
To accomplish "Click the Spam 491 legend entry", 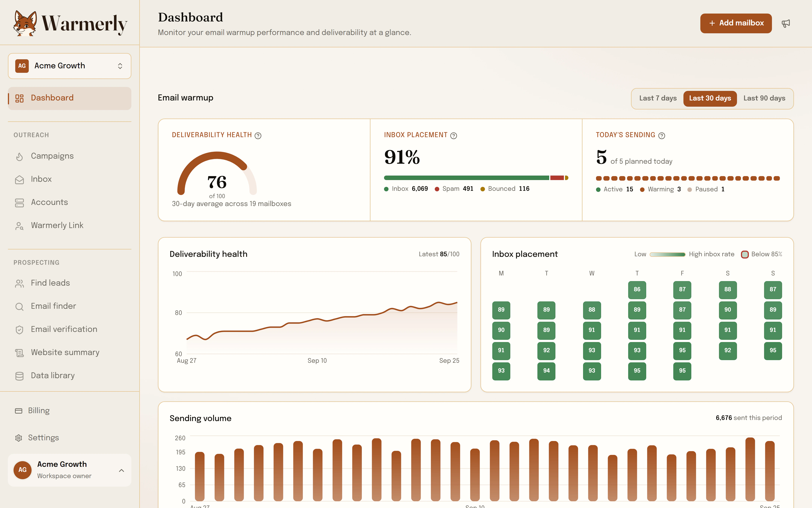I will tap(454, 189).
